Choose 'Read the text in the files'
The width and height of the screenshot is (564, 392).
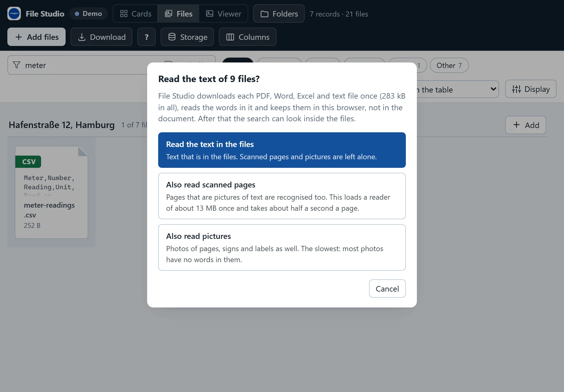(x=282, y=150)
